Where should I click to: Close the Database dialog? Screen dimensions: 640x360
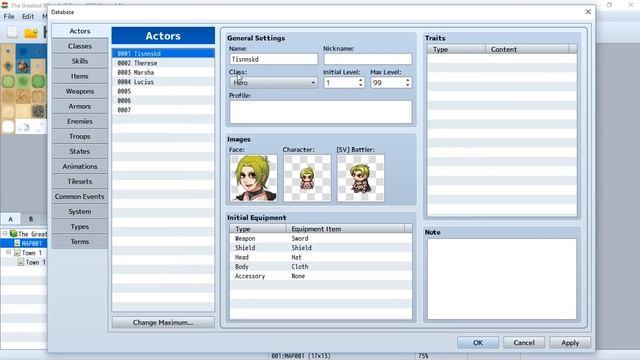[588, 12]
